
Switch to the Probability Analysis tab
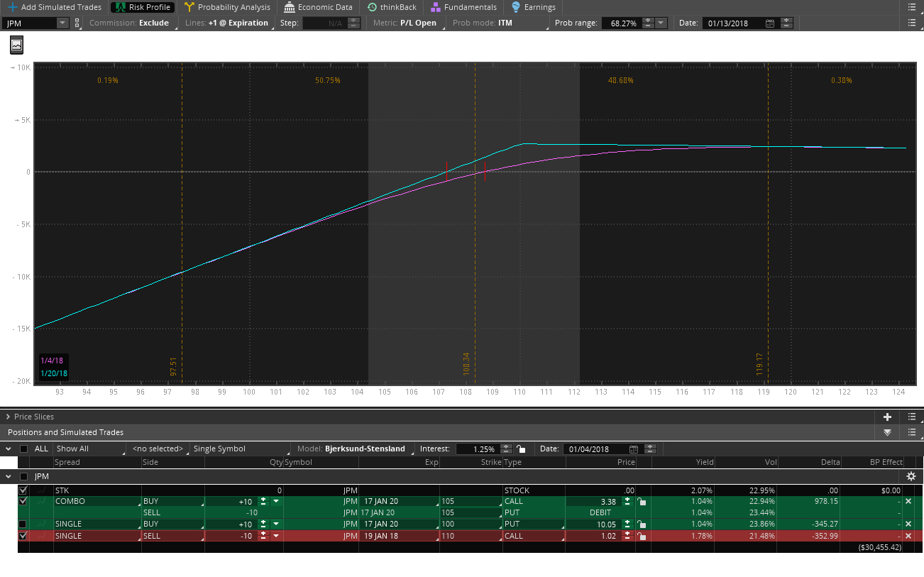click(227, 7)
